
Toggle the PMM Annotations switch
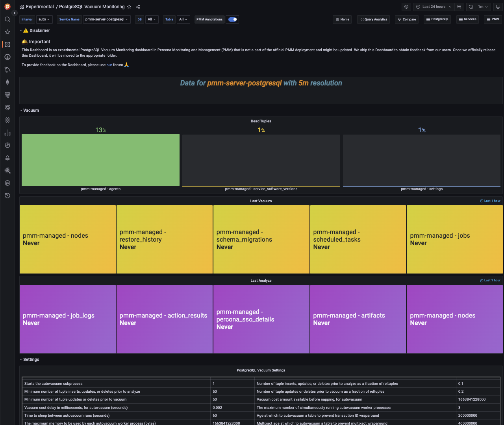pyautogui.click(x=233, y=19)
